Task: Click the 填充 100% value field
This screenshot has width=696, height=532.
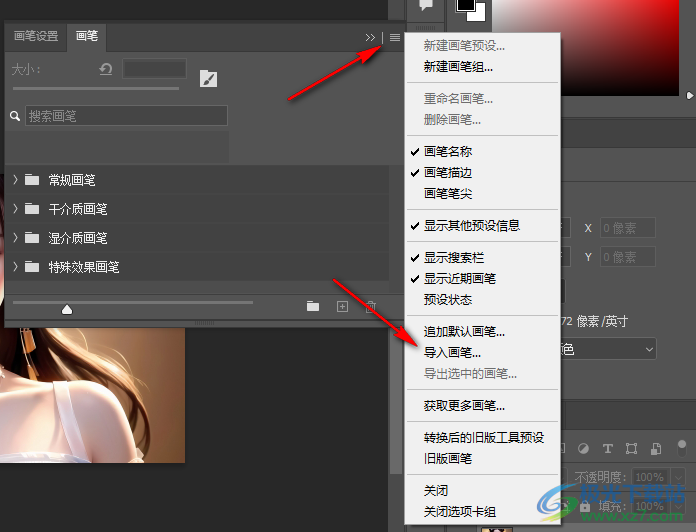Action: [651, 506]
